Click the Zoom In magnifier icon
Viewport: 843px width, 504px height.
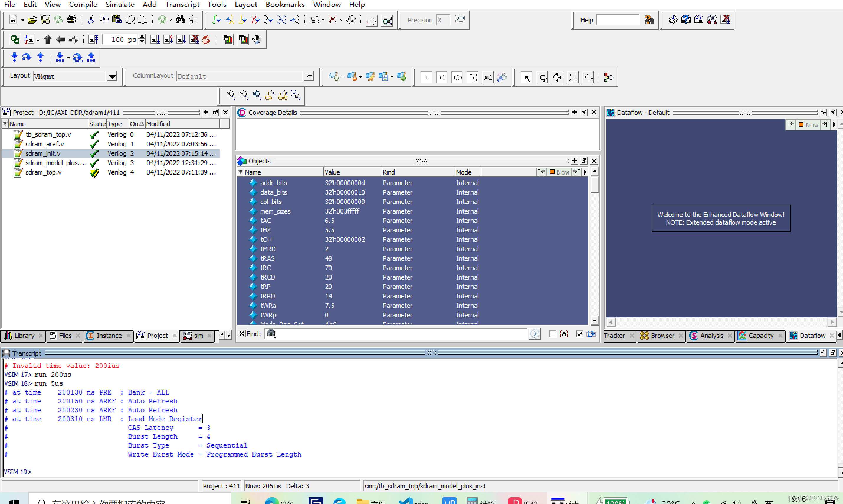231,95
